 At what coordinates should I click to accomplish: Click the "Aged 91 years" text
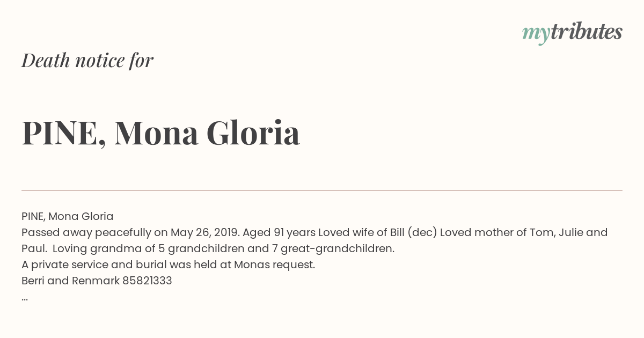click(x=279, y=233)
